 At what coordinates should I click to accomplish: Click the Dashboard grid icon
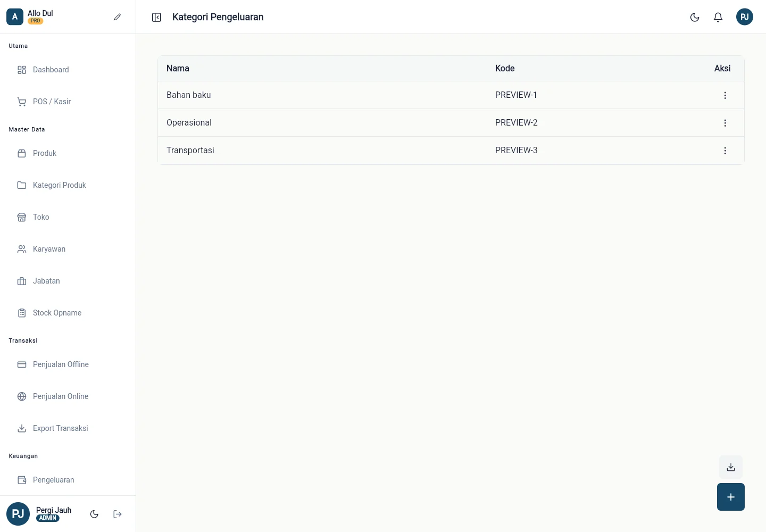(x=22, y=70)
